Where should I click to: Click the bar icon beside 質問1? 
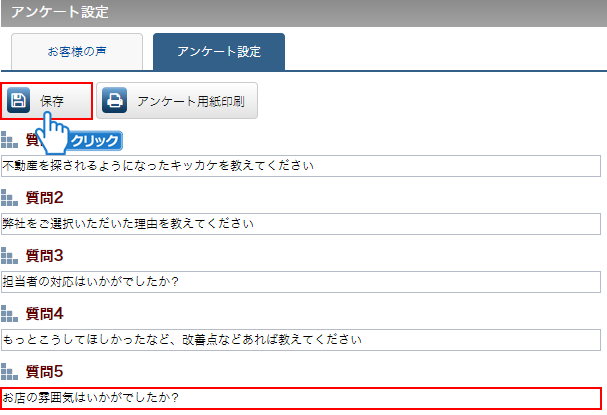pyautogui.click(x=10, y=139)
